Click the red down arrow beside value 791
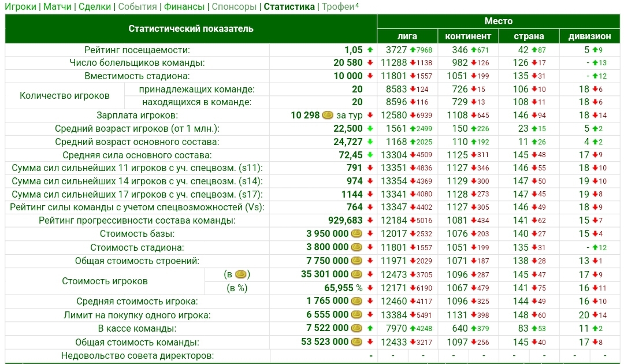The height and width of the screenshot is (364, 624). point(370,168)
